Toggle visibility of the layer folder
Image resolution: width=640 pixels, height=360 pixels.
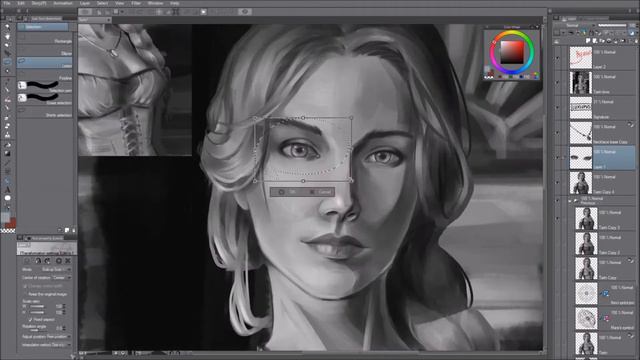point(558,200)
